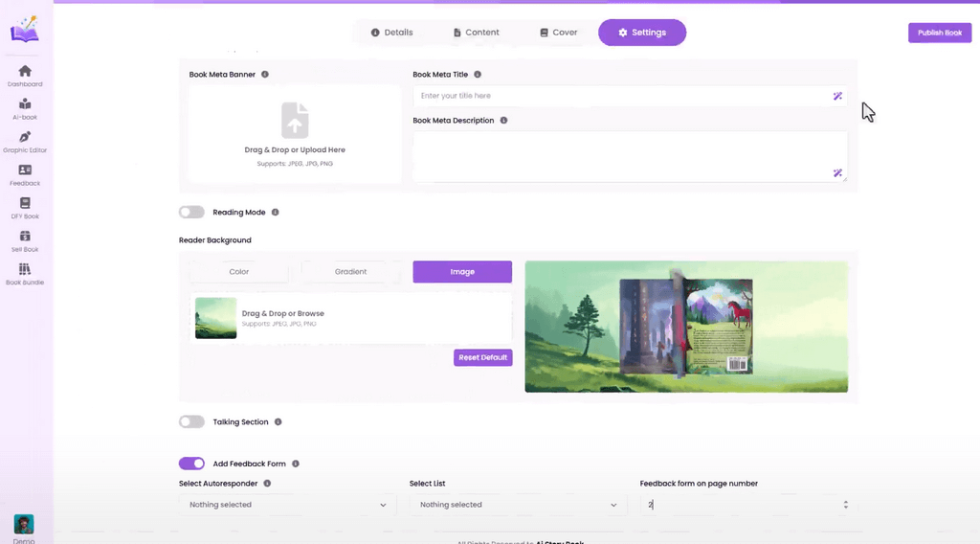The image size is (980, 544).
Task: Toggle the Talking Section switch
Action: [x=191, y=422]
